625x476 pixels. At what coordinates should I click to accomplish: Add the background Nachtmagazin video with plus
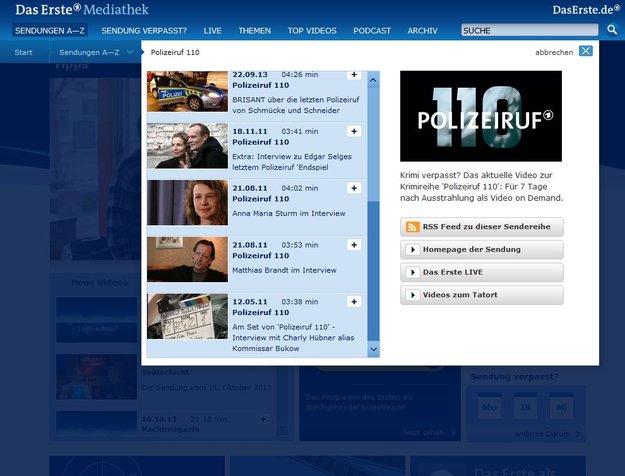click(x=263, y=419)
